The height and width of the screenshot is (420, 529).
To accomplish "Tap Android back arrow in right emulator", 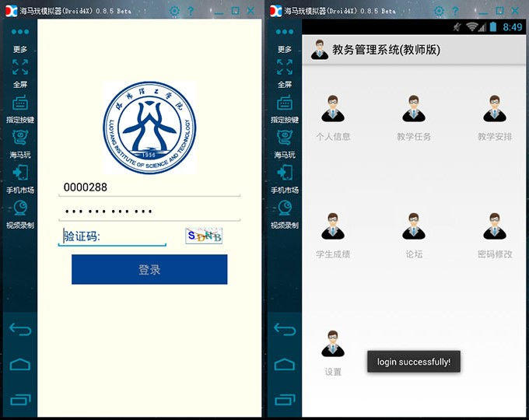I will coord(285,329).
